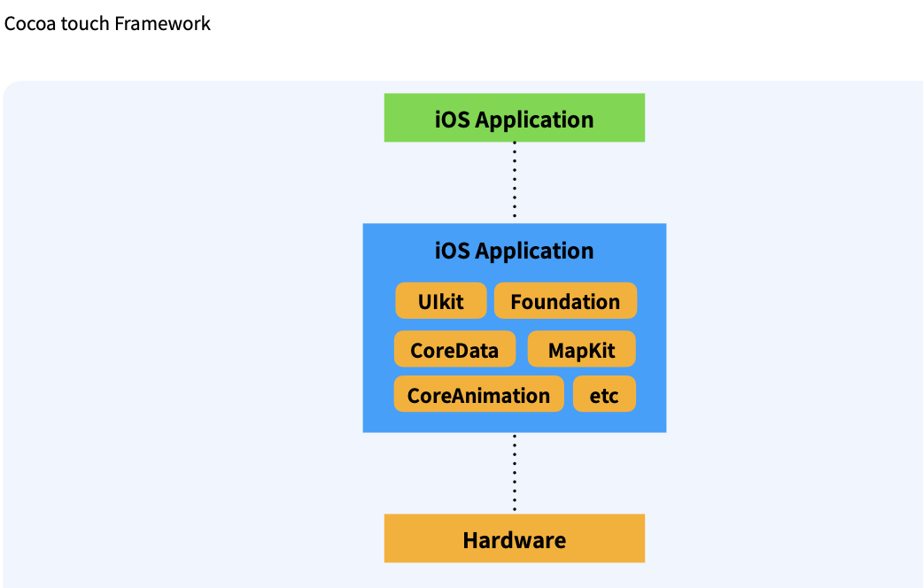Select the green iOS Application block

point(514,117)
